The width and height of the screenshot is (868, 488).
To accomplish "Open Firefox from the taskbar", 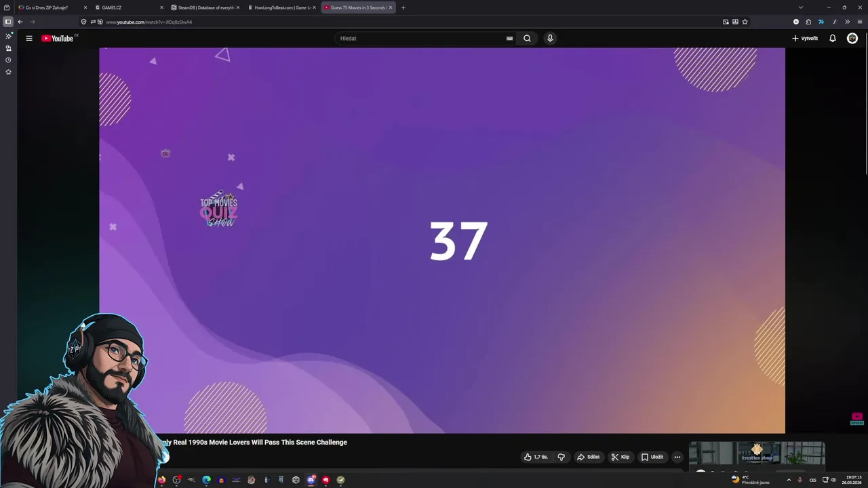I will tap(161, 480).
